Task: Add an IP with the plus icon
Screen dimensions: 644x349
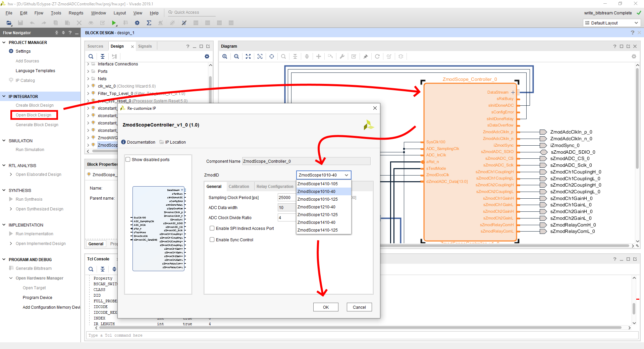Action: [319, 56]
